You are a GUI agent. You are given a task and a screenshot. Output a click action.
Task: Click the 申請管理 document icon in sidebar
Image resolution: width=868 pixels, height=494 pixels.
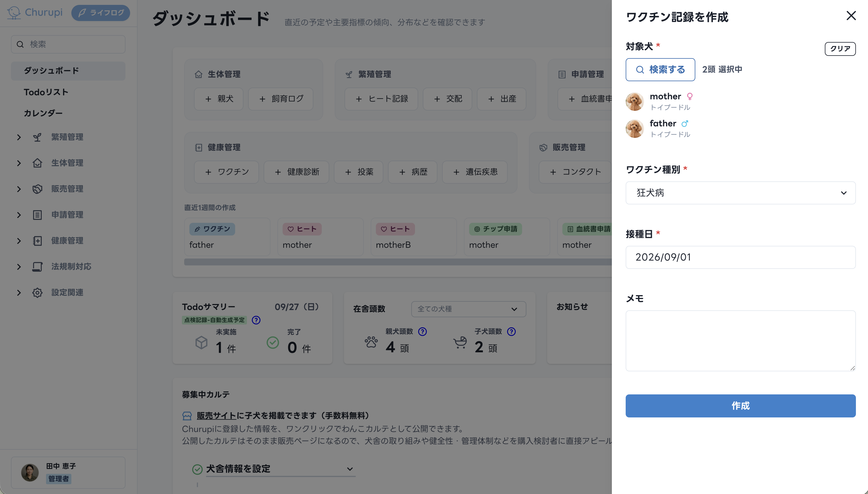pos(37,215)
